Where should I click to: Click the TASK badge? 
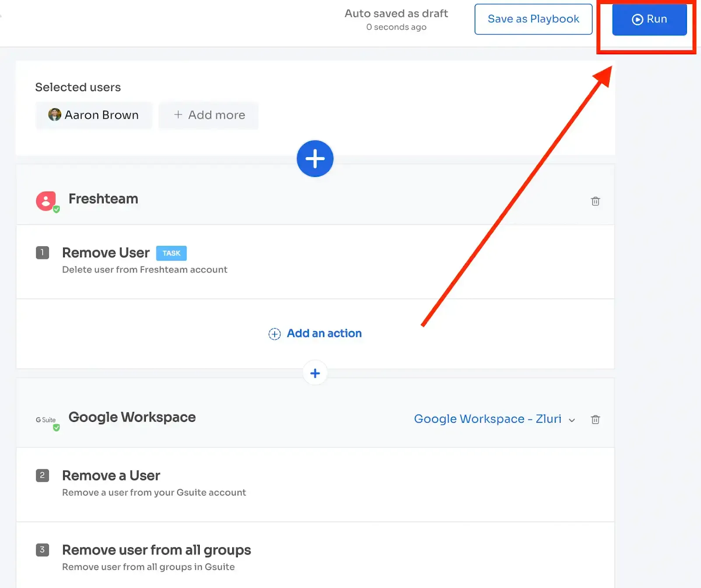(x=171, y=253)
